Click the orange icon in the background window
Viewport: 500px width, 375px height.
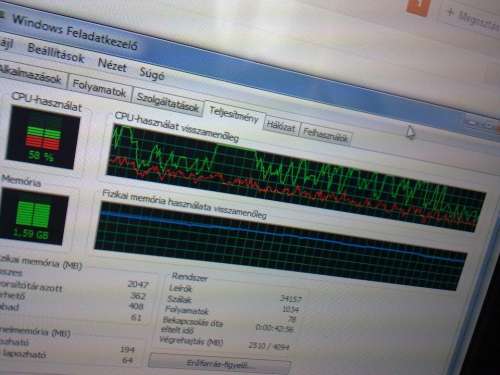tap(417, 7)
